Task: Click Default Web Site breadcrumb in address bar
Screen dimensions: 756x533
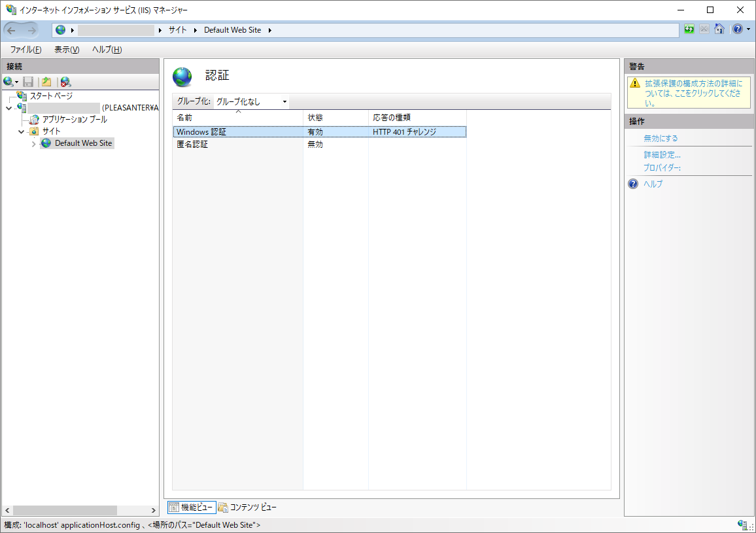Action: pyautogui.click(x=232, y=30)
